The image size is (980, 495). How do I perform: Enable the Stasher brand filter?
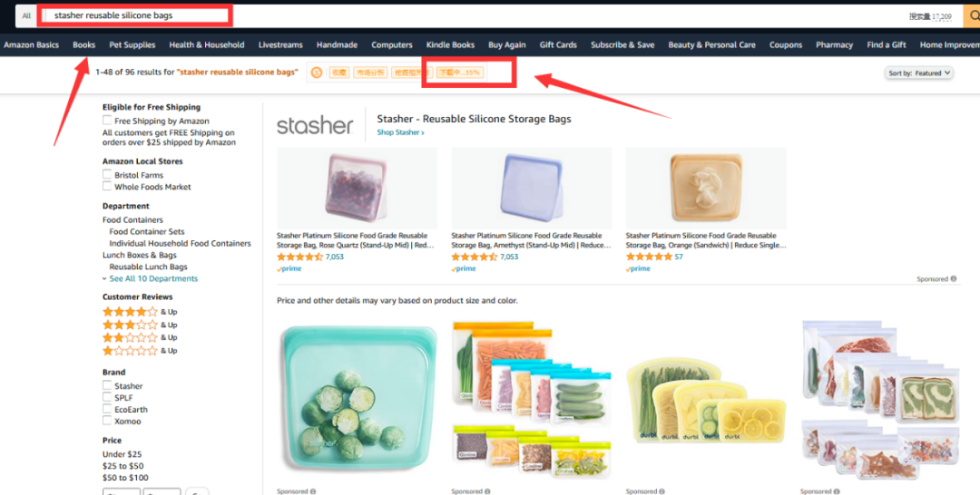click(x=107, y=385)
